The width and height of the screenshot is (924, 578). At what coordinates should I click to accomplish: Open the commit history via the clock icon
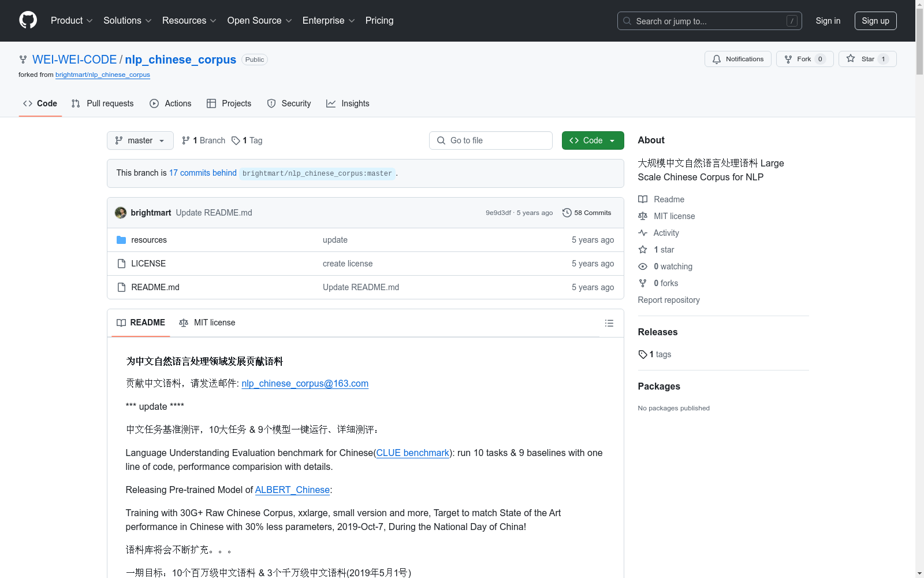[567, 213]
